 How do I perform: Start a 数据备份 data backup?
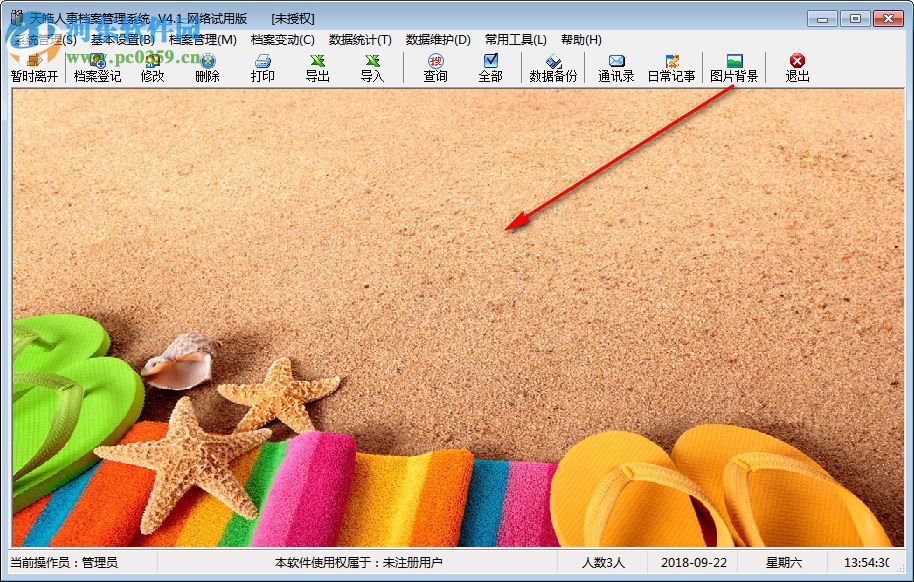(551, 68)
